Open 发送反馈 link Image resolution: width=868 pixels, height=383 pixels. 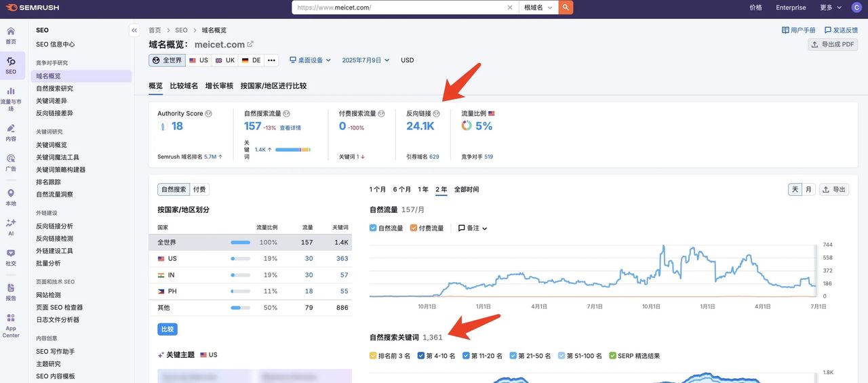[x=841, y=31]
